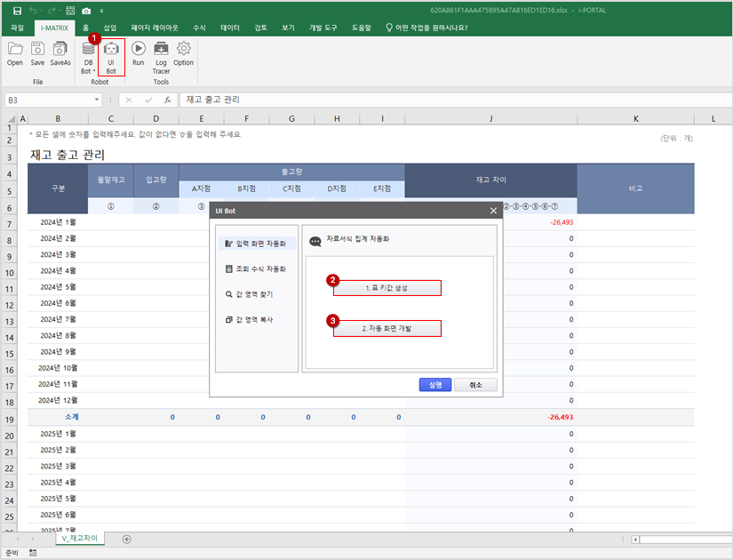Open the Log Tracer tool

161,55
